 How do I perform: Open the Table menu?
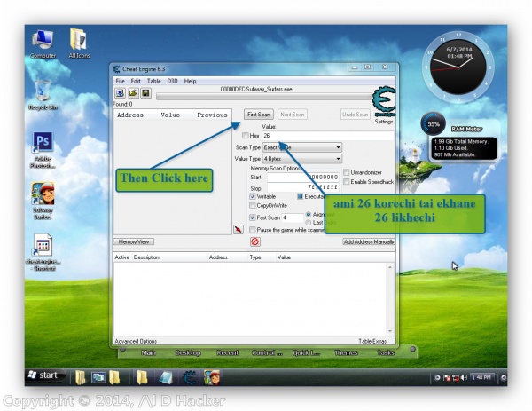153,81
